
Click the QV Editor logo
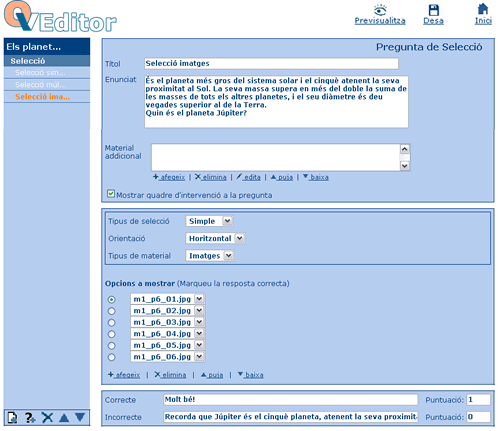pyautogui.click(x=60, y=17)
